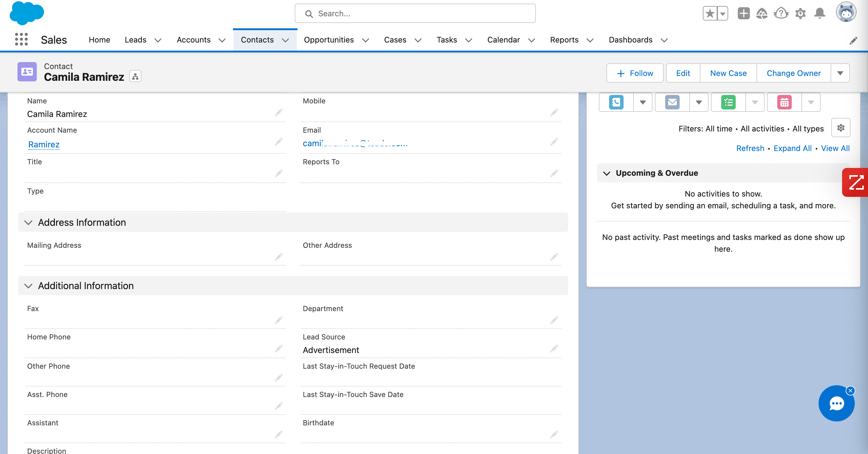868x454 pixels.
Task: Open the Calendar tab
Action: pyautogui.click(x=503, y=40)
